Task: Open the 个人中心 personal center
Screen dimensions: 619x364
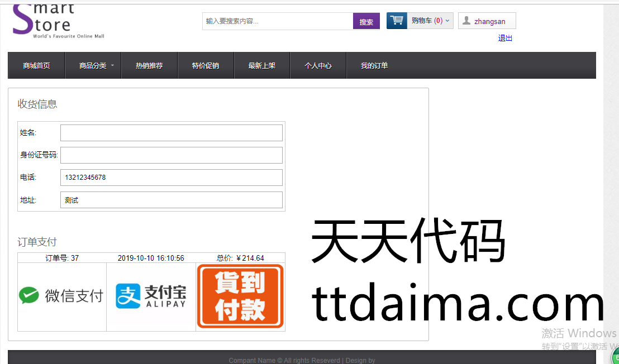Action: point(318,66)
